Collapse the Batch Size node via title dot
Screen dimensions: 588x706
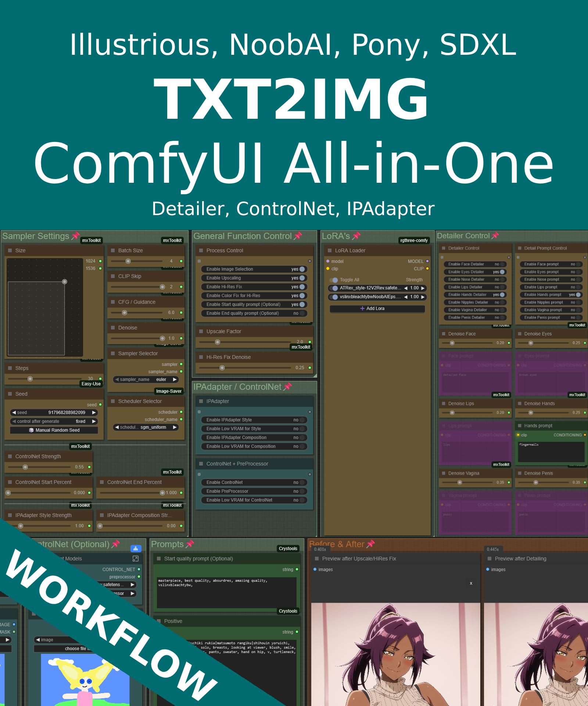pos(113,250)
